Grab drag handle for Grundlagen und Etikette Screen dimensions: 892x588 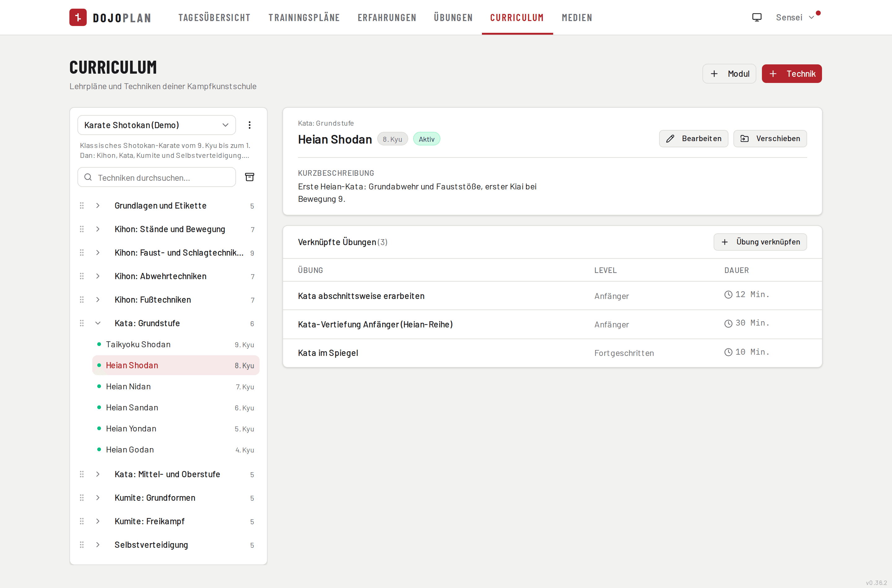[82, 205]
